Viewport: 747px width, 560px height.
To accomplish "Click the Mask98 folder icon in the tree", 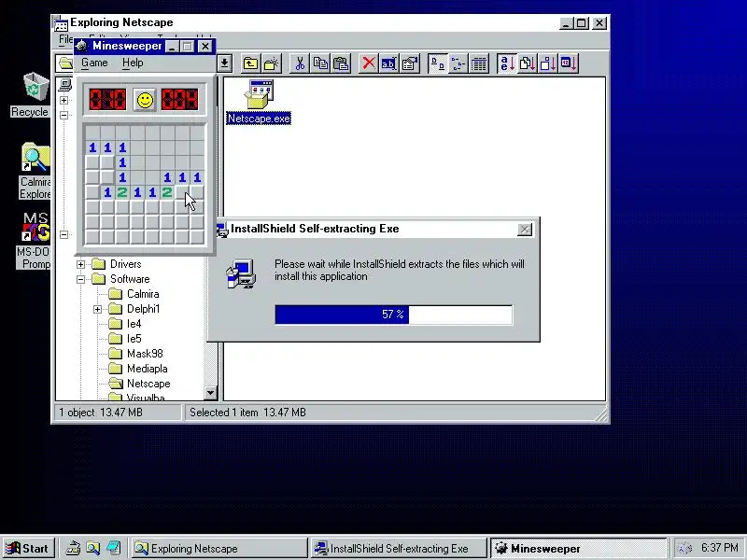I will 115,354.
